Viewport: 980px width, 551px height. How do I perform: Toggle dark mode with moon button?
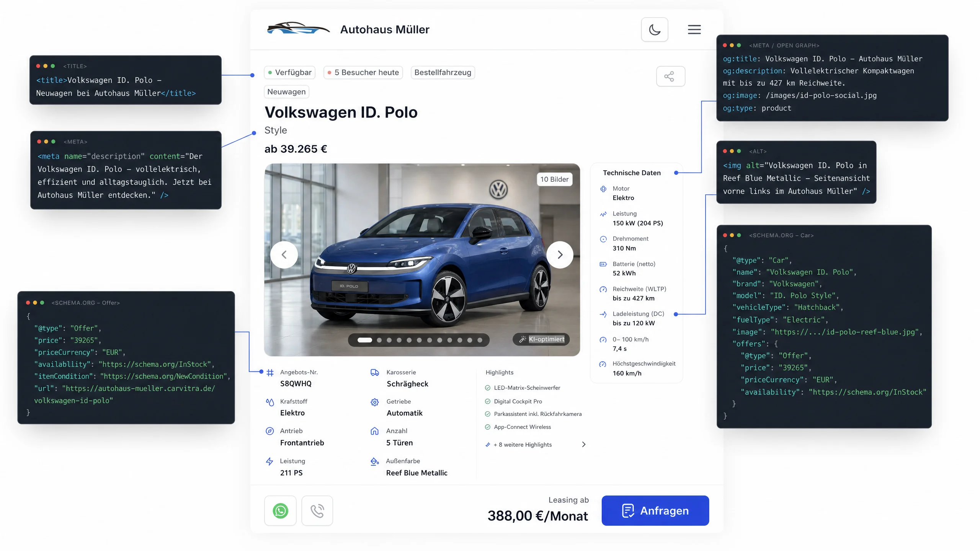coord(655,29)
